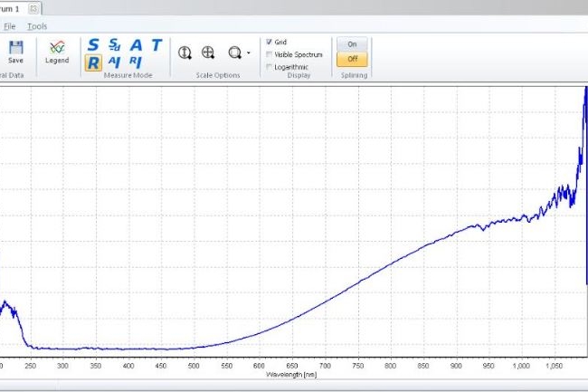Expand the zoom magnifier dropdown arrow
Image resolution: width=588 pixels, height=392 pixels.
coord(248,54)
